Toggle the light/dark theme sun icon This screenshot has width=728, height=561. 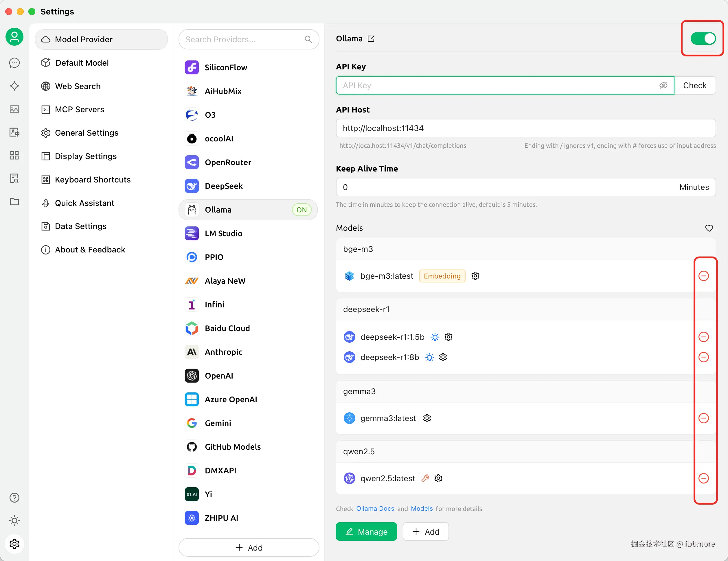pos(14,520)
